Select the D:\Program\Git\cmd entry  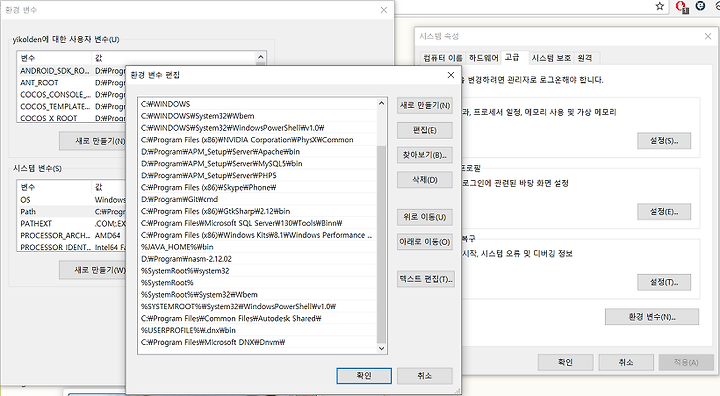pyautogui.click(x=258, y=199)
